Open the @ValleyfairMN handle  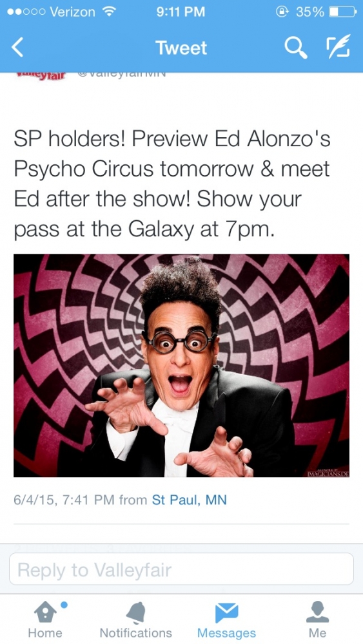[x=121, y=75]
